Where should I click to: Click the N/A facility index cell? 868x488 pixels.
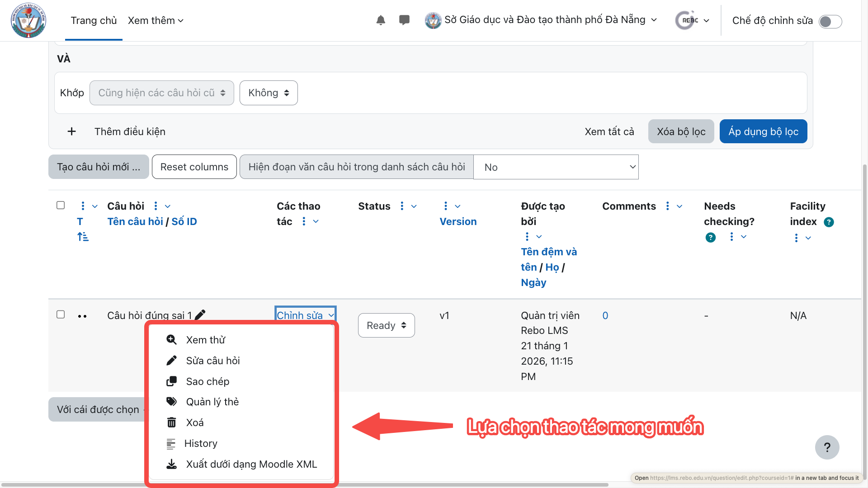798,315
